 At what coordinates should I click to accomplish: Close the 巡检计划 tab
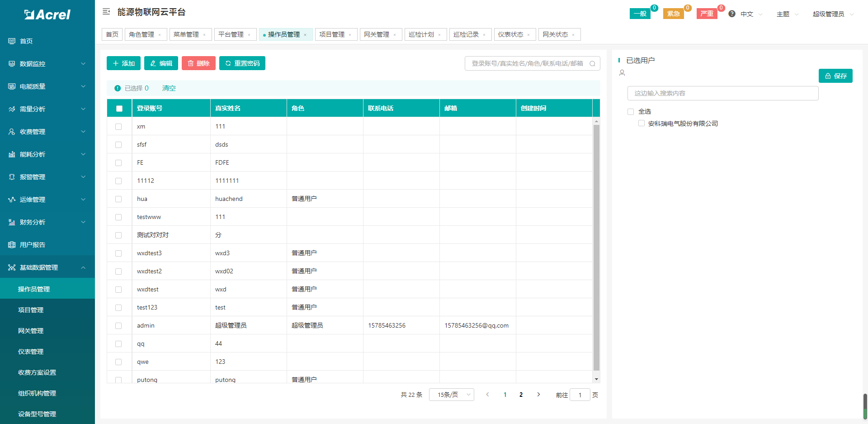pyautogui.click(x=439, y=35)
